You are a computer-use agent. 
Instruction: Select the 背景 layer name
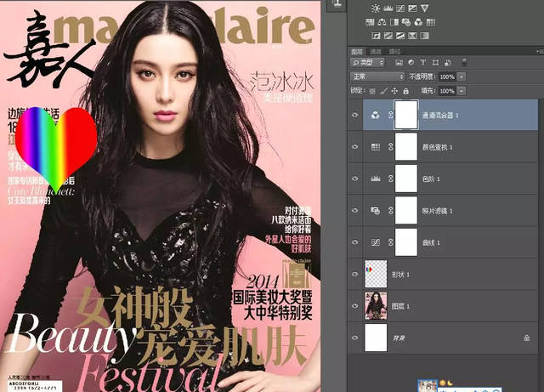(399, 338)
